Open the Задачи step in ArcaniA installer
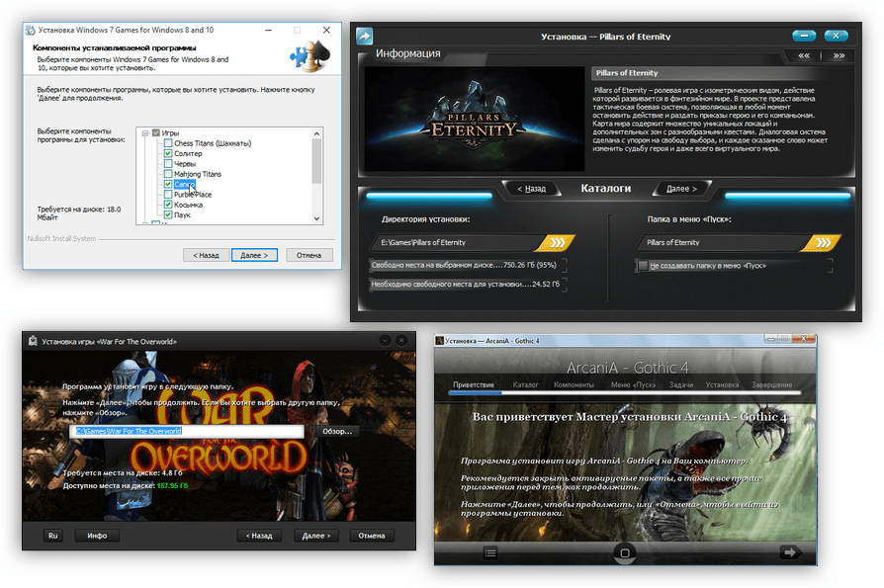The height and width of the screenshot is (588, 884). click(681, 385)
